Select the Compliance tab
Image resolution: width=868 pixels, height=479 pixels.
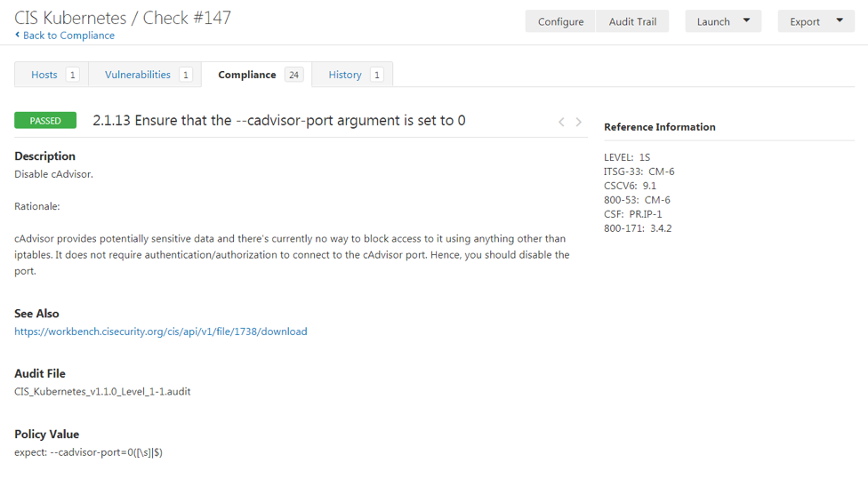coord(257,75)
